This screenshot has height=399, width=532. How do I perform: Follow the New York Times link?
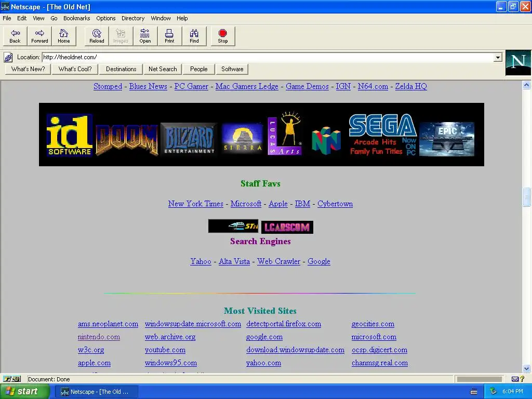195,204
